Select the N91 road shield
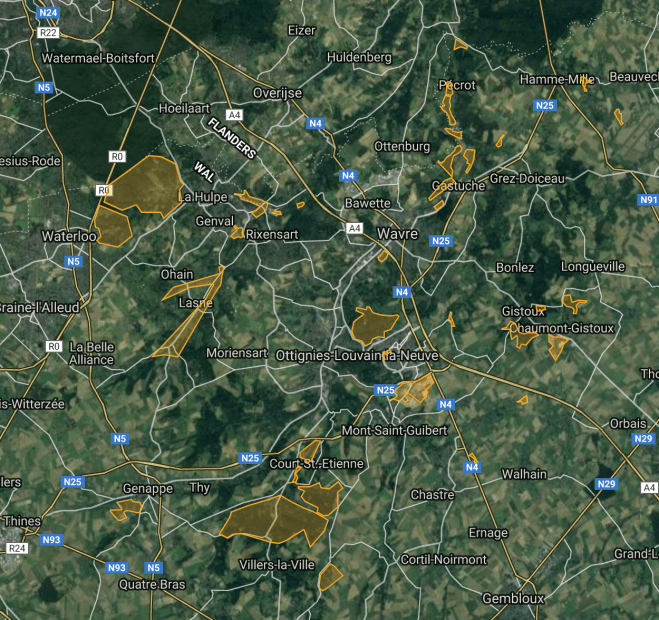 (x=648, y=200)
